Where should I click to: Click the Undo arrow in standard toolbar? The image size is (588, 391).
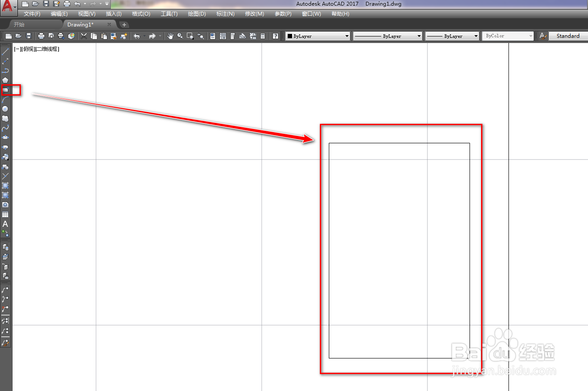pyautogui.click(x=136, y=36)
